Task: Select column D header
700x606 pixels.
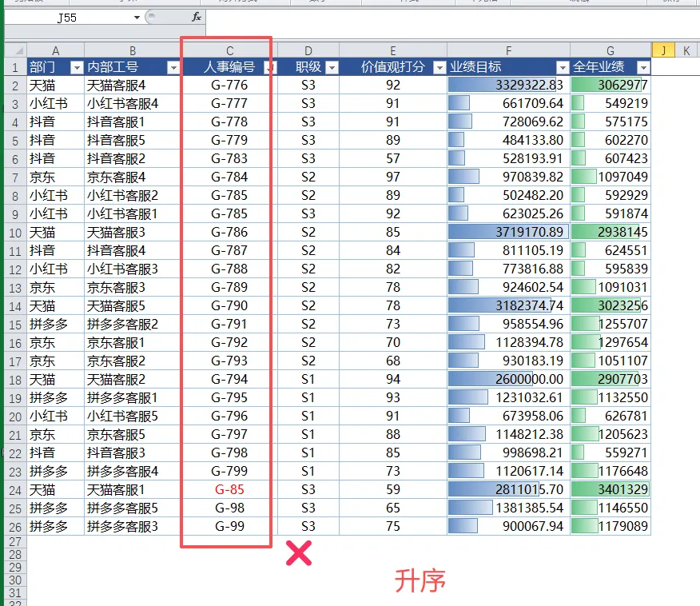Action: tap(308, 50)
